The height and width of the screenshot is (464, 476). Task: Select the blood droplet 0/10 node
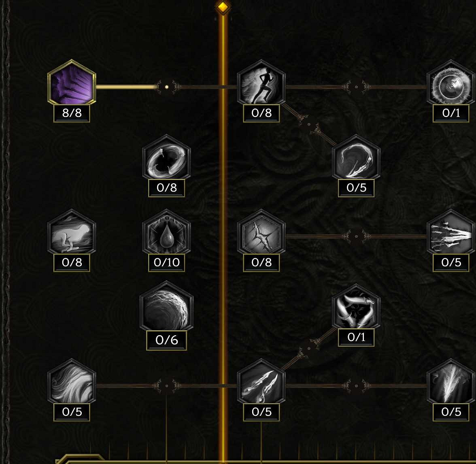[x=166, y=232]
